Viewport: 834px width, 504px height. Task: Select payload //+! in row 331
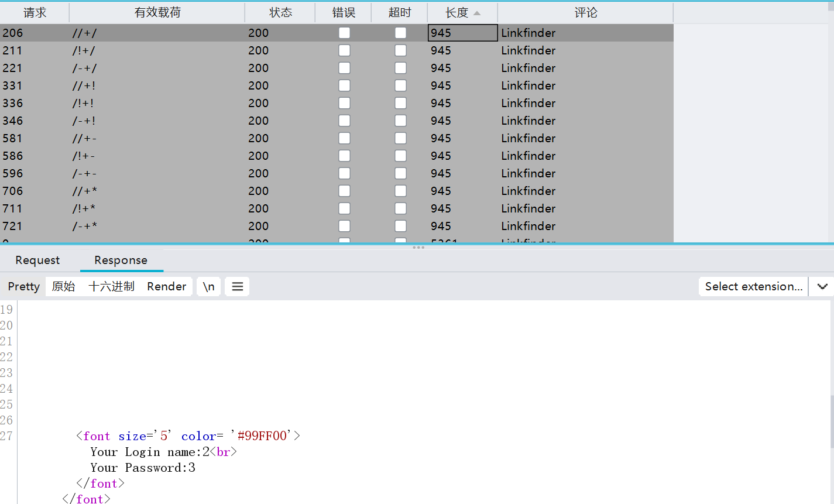[84, 85]
